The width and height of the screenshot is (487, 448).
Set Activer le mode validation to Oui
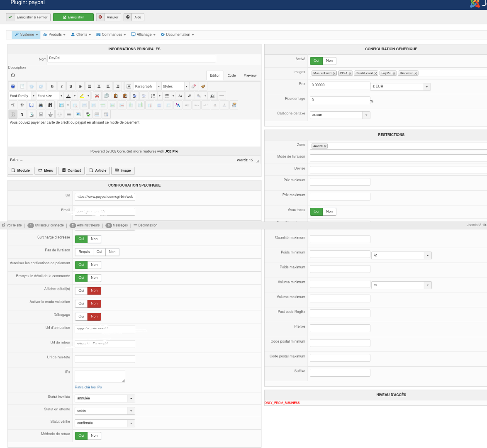point(81,304)
